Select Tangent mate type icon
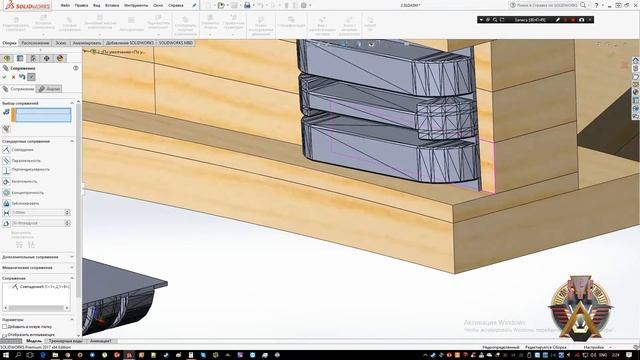Screen dimensions: 640x360 [6, 181]
